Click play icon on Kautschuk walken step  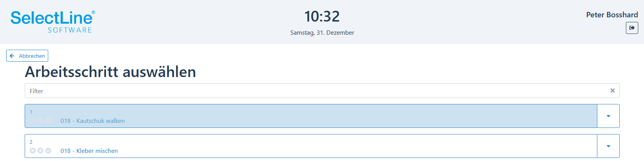pos(33,121)
